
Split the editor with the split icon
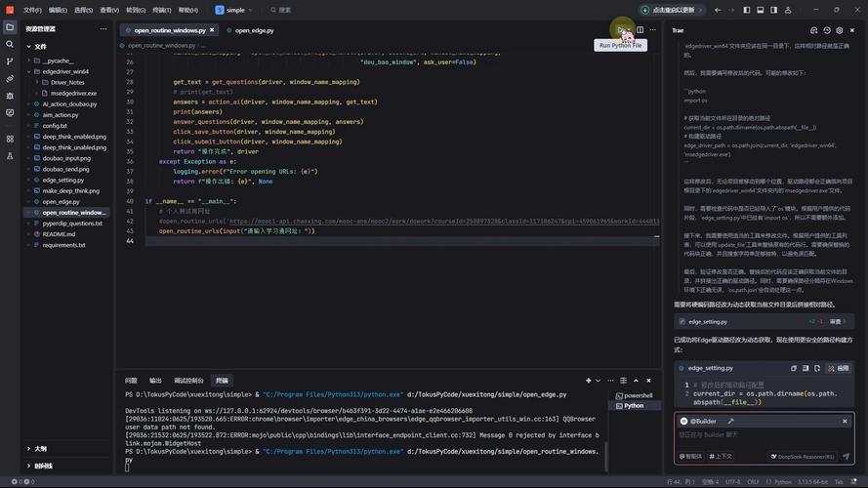pos(640,30)
